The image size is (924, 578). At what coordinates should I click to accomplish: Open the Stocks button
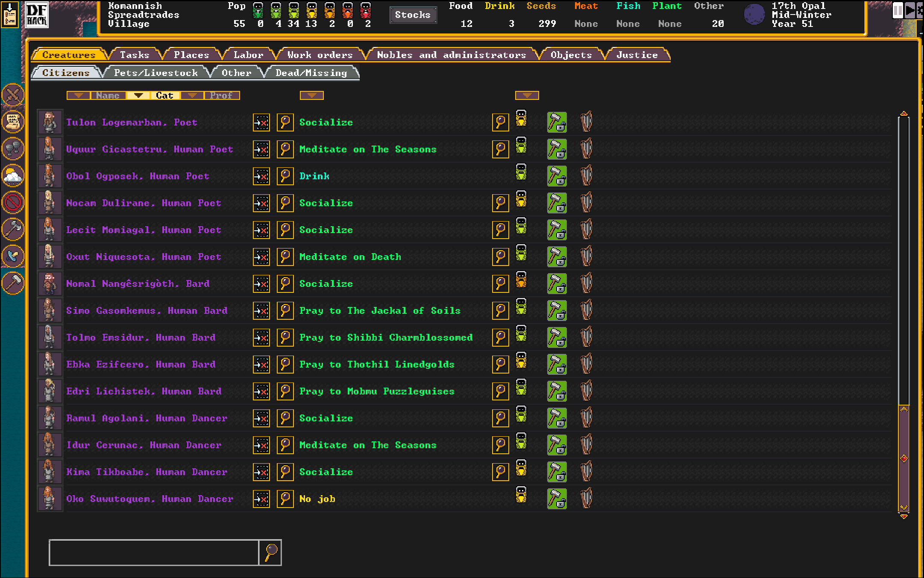(x=413, y=15)
